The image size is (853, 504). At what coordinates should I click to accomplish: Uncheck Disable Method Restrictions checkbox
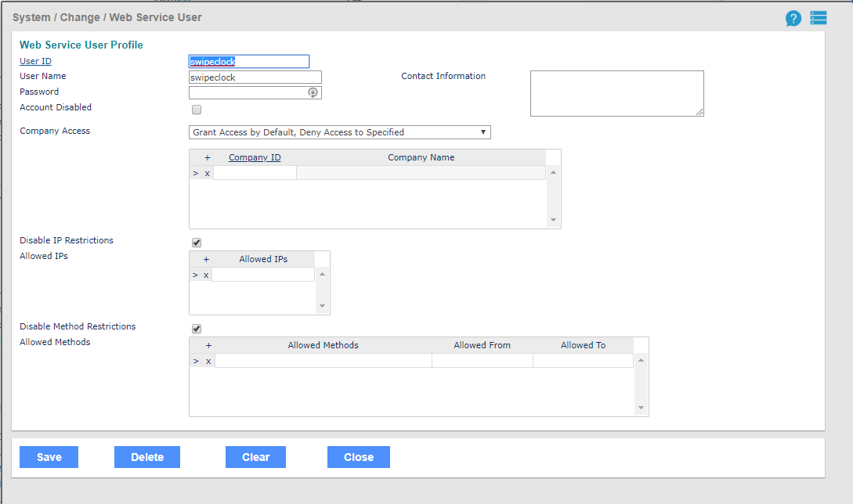197,329
